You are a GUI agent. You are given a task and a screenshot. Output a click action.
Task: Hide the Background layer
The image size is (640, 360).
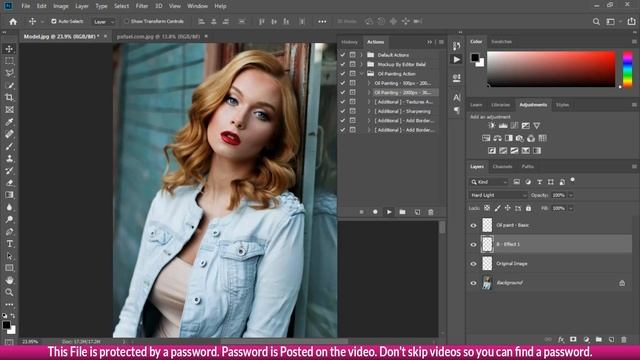pos(473,283)
